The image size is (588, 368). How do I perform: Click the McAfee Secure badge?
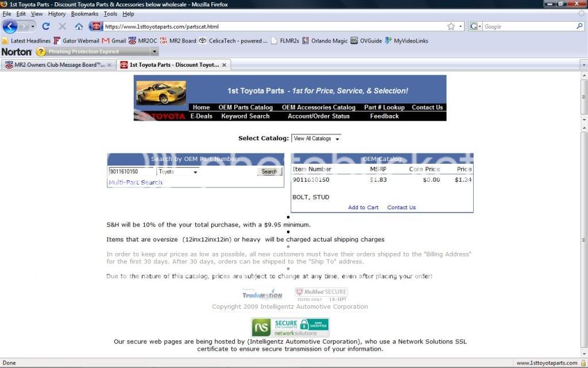[x=321, y=294]
